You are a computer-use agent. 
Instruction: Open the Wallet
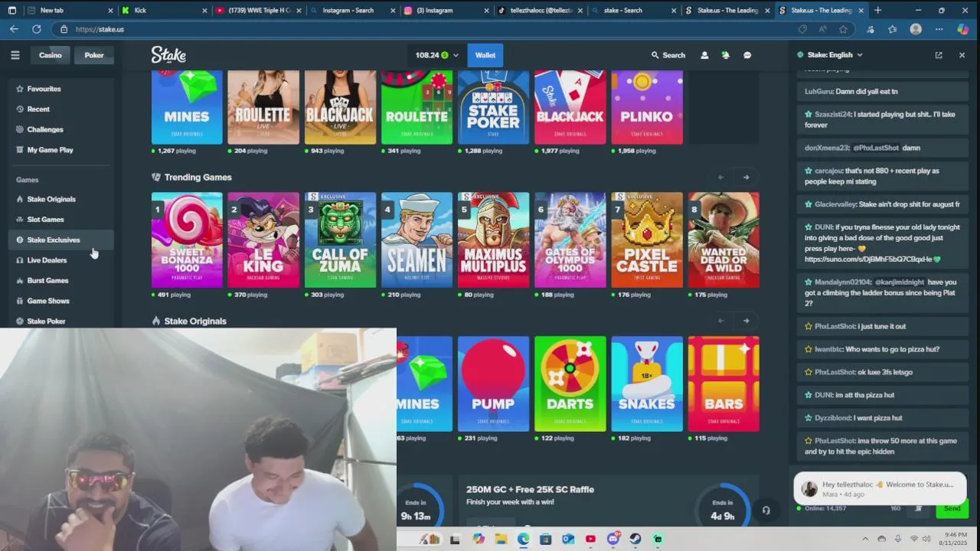point(485,55)
